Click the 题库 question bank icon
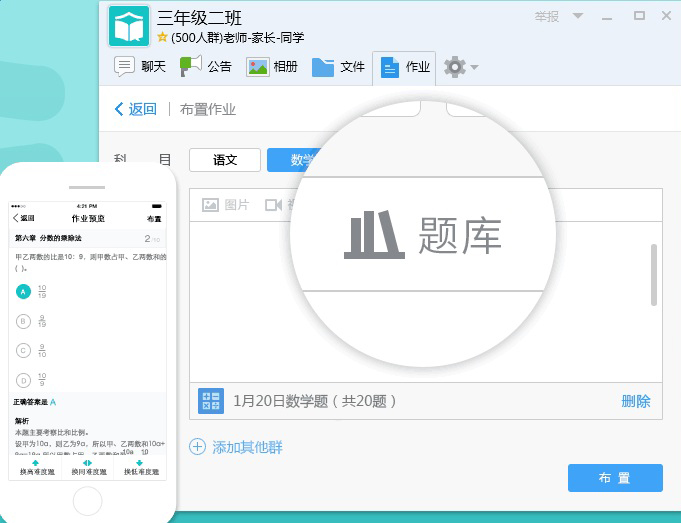 coord(374,236)
